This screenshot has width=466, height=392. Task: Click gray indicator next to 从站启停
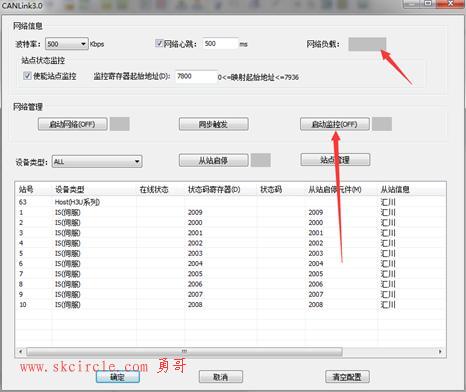260,160
